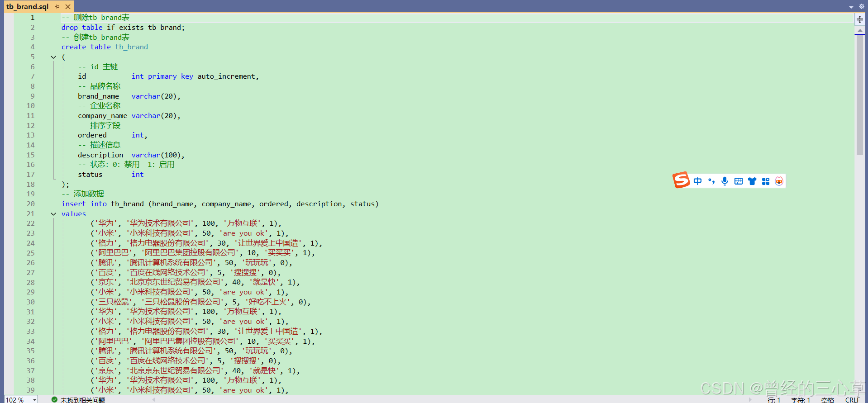This screenshot has width=868, height=403.
Task: Pin the tb_brand.sql tab
Action: (57, 7)
